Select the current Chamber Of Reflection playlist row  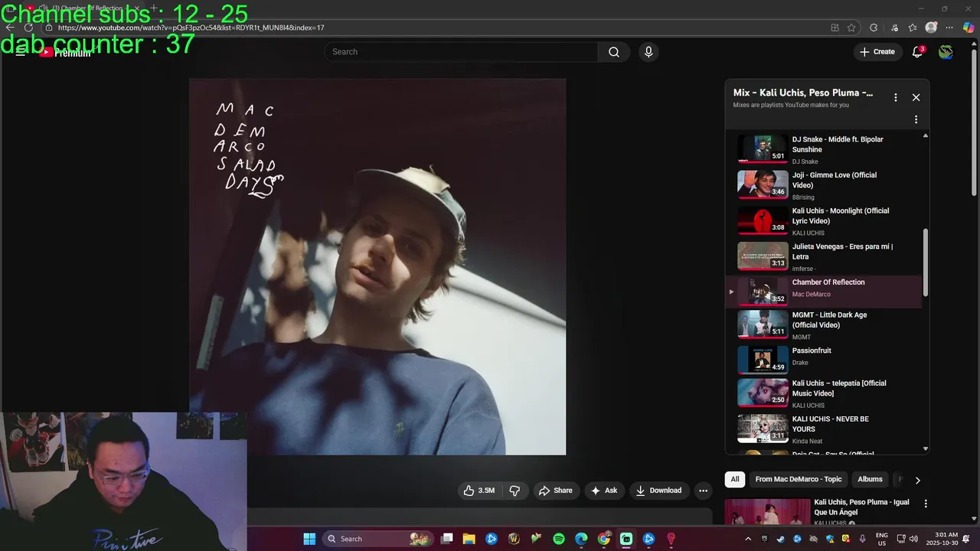(823, 292)
